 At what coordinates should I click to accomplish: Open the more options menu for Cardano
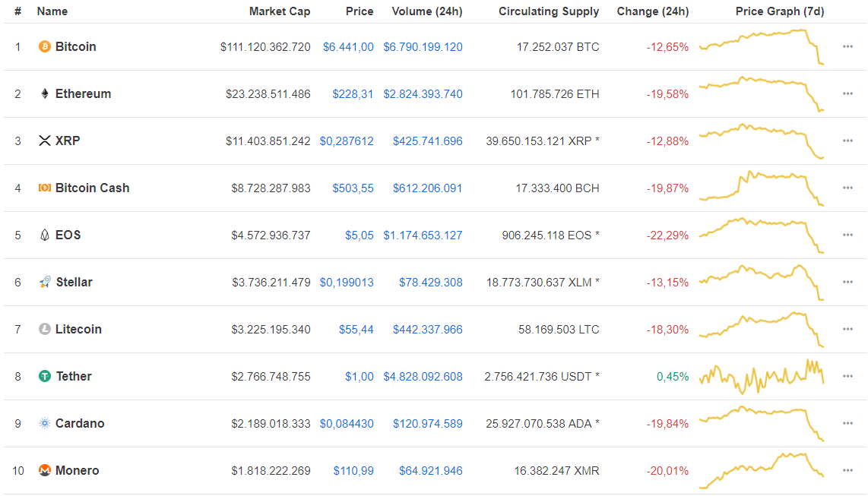(847, 423)
